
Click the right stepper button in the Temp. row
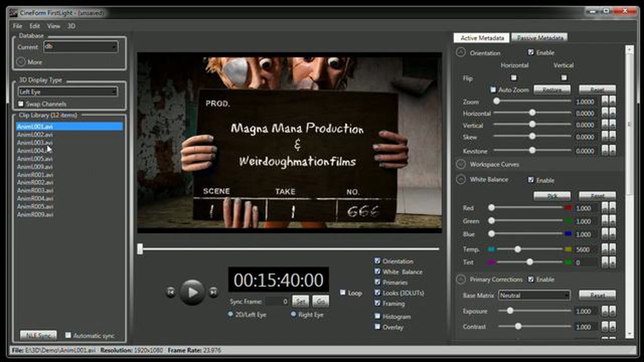[612, 249]
